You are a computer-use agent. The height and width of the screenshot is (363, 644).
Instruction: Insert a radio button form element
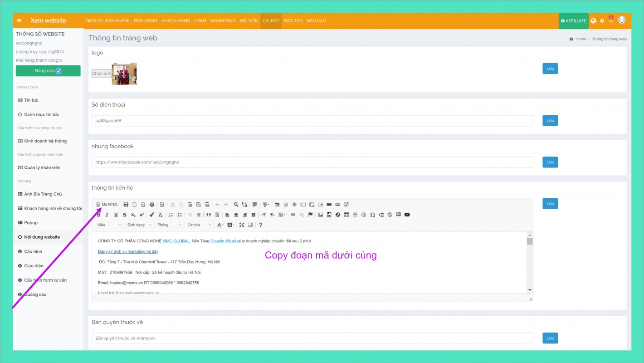(x=294, y=205)
